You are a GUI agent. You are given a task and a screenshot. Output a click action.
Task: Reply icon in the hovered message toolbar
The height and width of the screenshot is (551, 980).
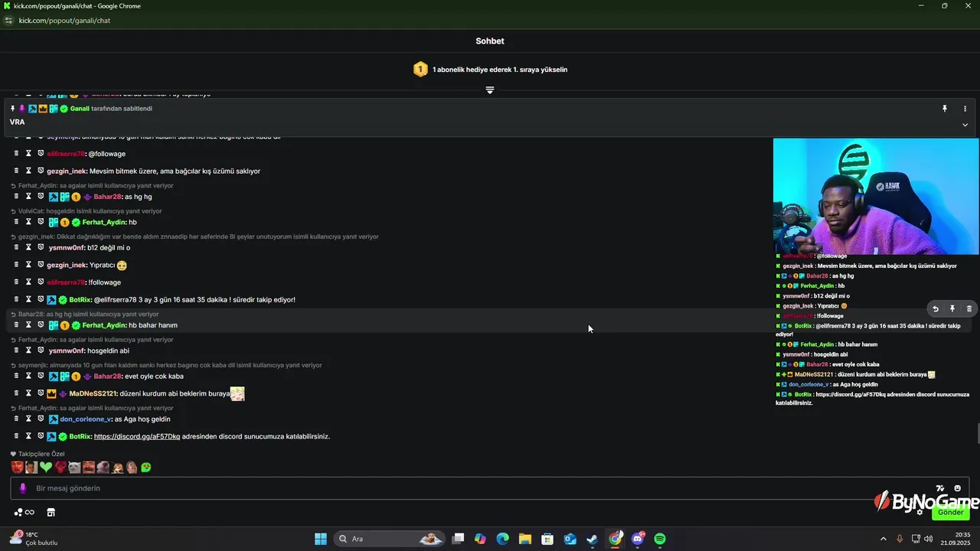pyautogui.click(x=935, y=308)
